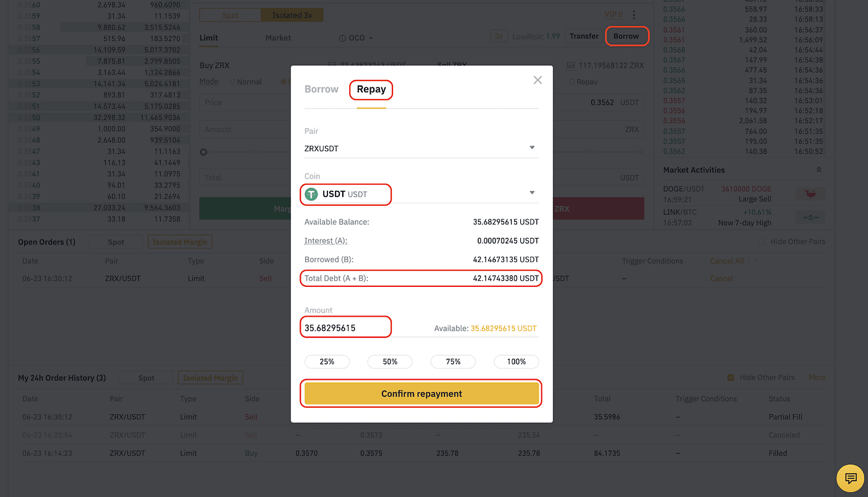
Task: Click Cancel All in Open Orders
Action: [727, 261]
